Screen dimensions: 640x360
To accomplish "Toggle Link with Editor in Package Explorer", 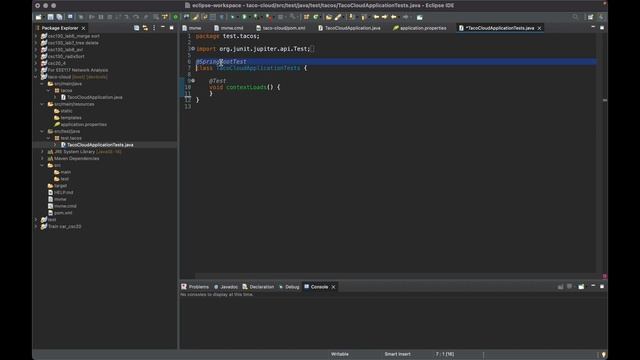I will coord(145,28).
